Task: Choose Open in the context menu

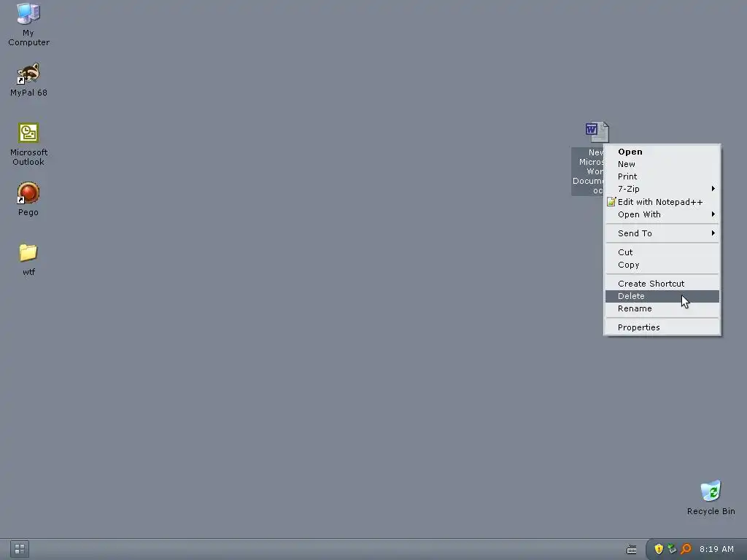Action: coord(662,152)
